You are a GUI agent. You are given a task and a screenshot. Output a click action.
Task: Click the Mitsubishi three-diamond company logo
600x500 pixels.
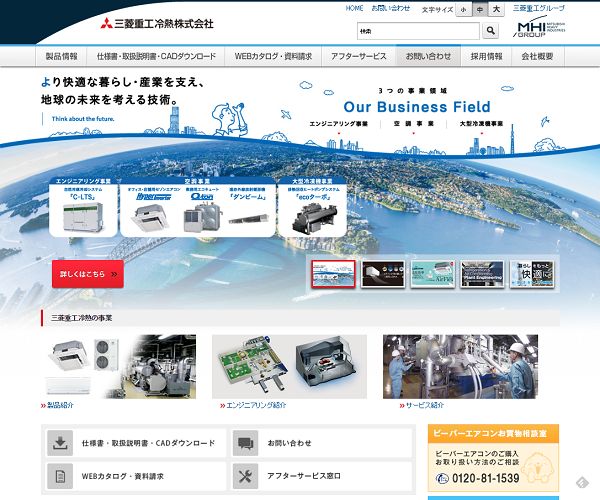coord(157,24)
